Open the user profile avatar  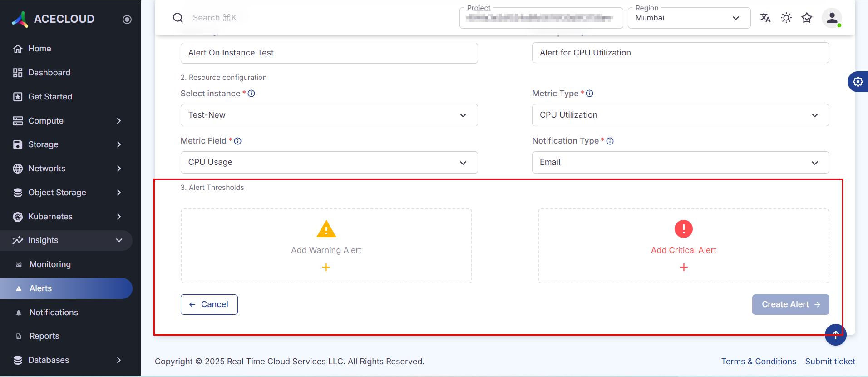tap(832, 18)
